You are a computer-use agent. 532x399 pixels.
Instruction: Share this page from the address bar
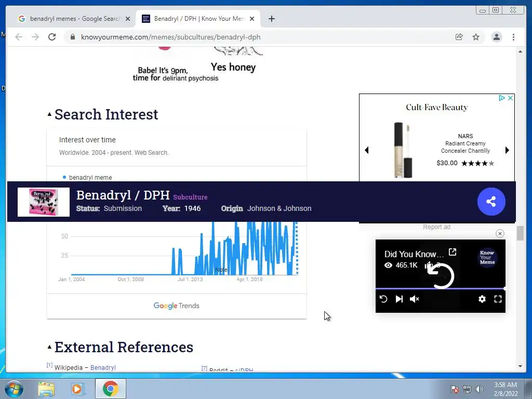[x=459, y=37]
